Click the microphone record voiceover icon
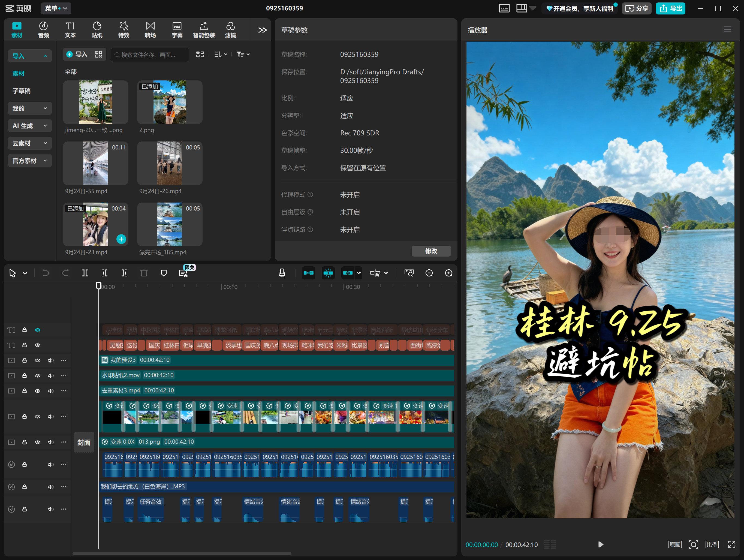 pos(282,273)
